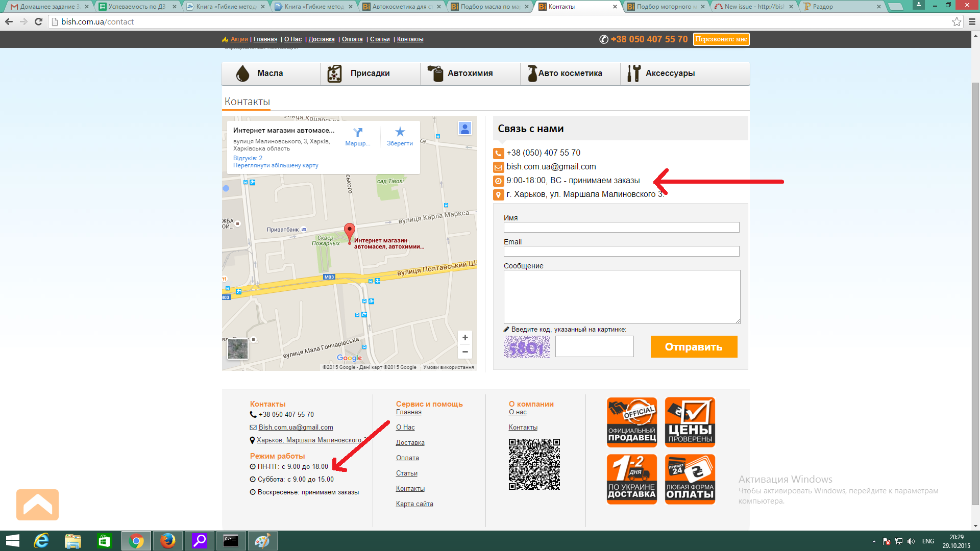
Task: Click into the Имя input field
Action: (x=621, y=228)
